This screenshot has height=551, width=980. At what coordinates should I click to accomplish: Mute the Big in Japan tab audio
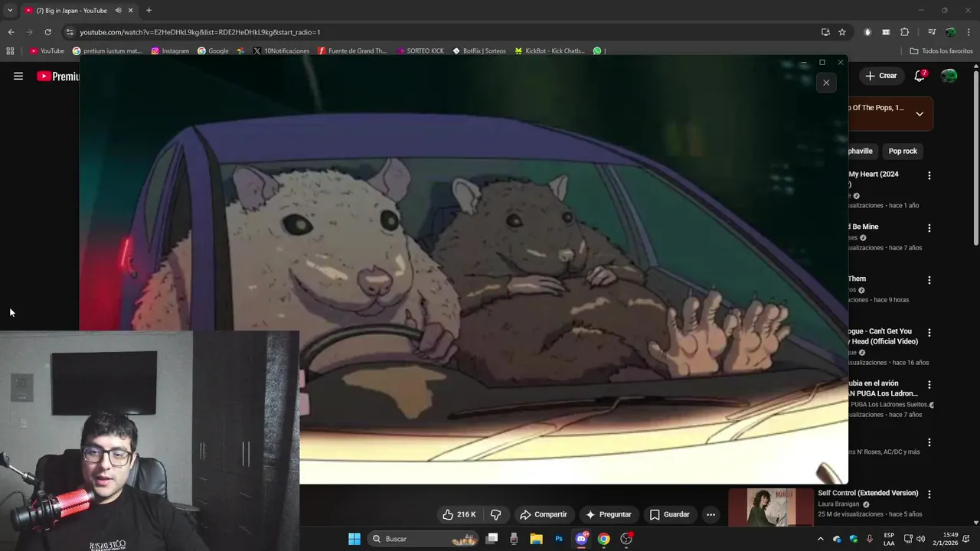pos(118,10)
